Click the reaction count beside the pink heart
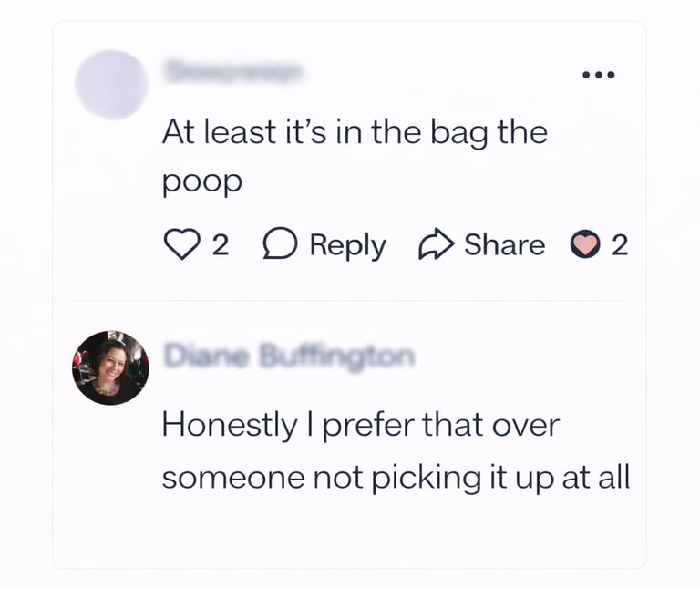 coord(620,244)
